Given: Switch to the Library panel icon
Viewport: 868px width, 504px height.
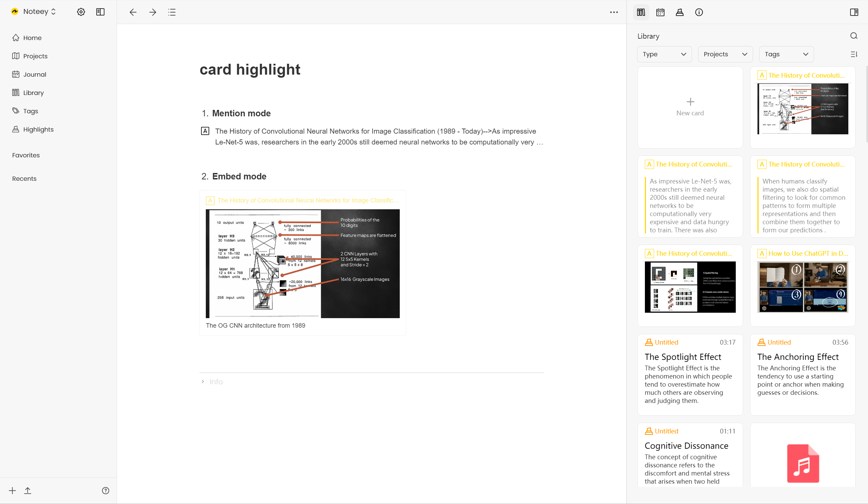Looking at the screenshot, I should 641,13.
